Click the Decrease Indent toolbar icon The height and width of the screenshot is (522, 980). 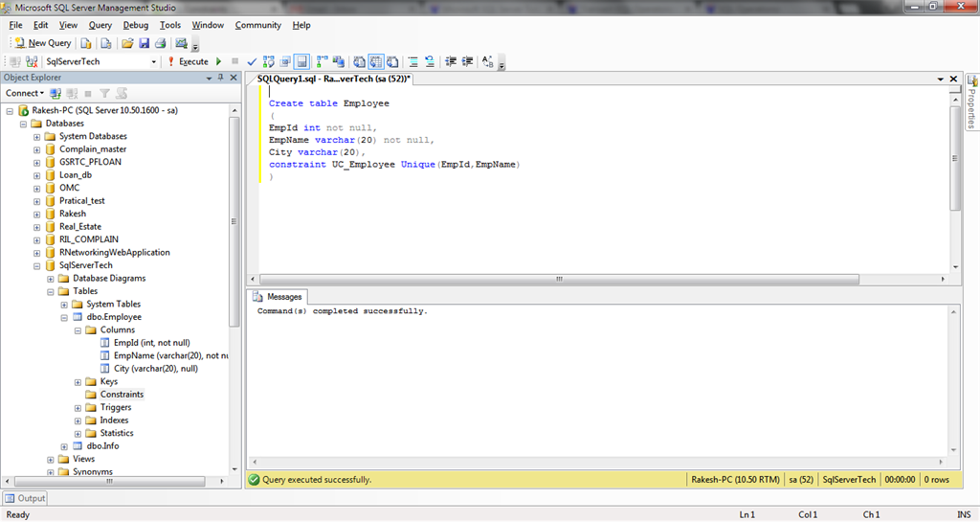(x=451, y=61)
